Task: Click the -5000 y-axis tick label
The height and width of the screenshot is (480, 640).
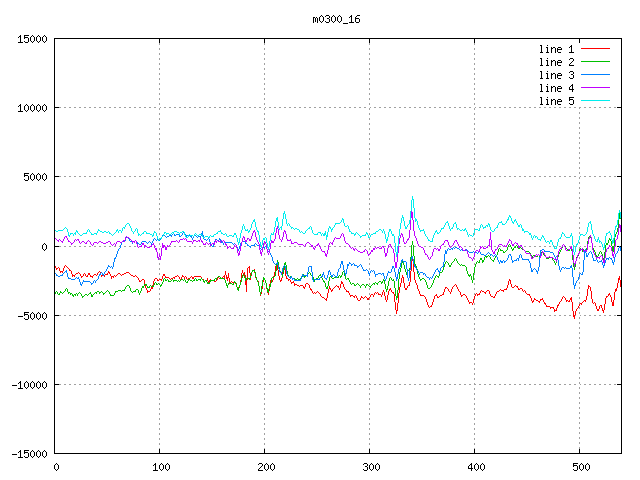Action: tap(32, 315)
